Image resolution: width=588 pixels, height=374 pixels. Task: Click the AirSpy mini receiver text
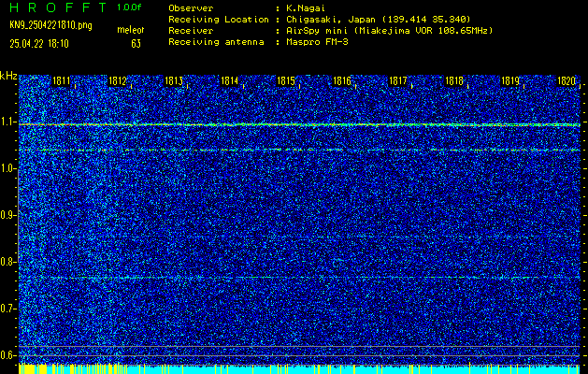389,31
